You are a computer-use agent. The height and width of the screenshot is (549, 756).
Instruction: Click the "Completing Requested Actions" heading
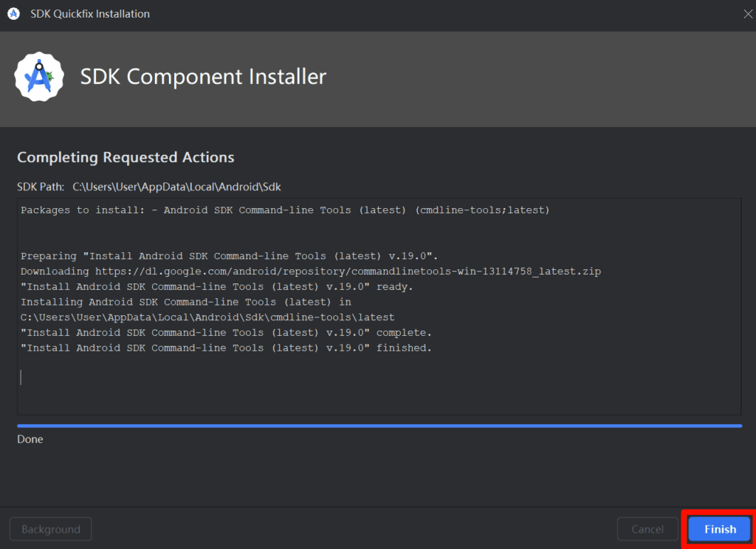tap(126, 157)
